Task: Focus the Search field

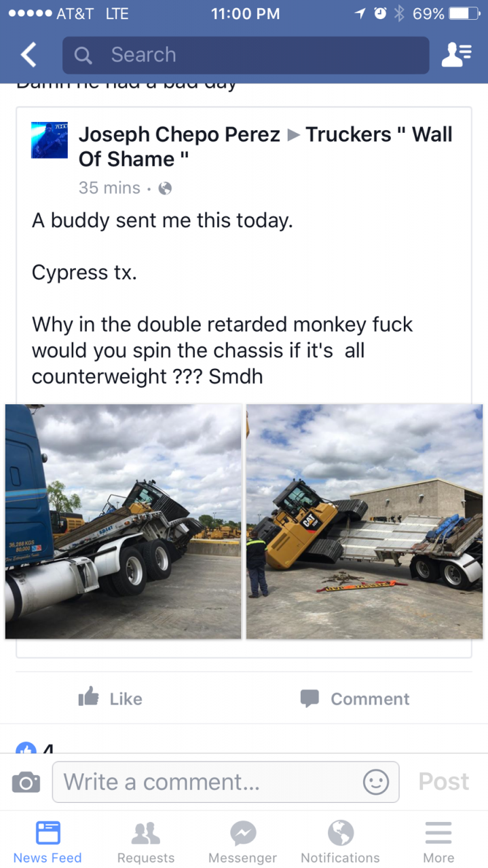Action: pos(258,55)
